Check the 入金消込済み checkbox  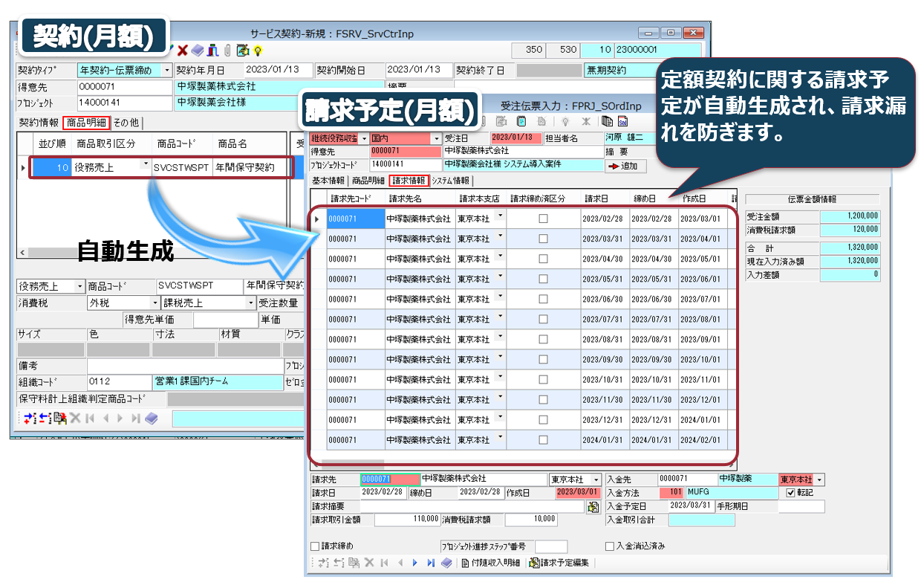click(610, 546)
